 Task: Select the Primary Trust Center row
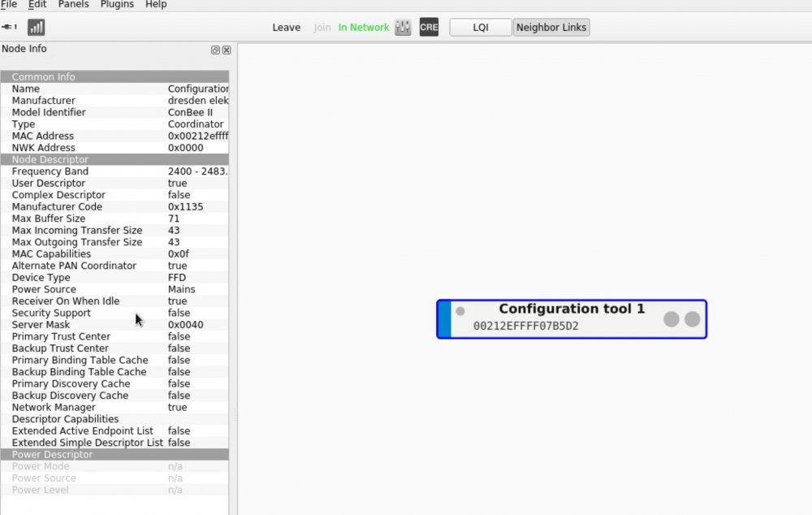114,336
